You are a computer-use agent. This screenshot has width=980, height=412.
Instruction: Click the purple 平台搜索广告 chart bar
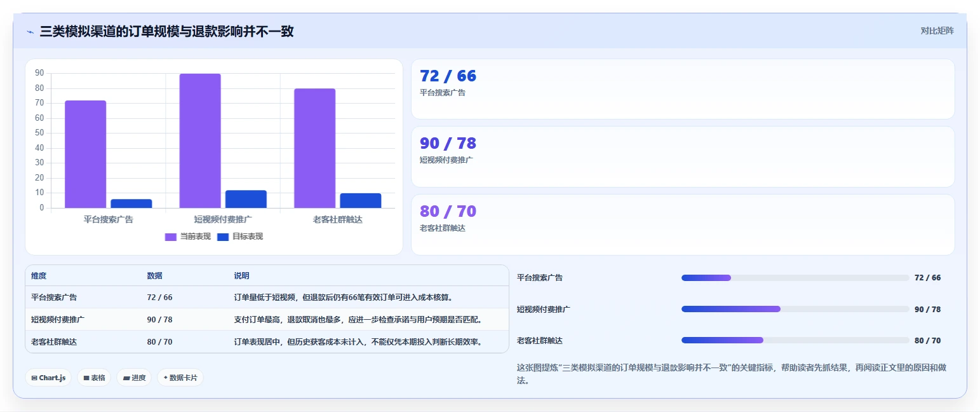[85, 154]
